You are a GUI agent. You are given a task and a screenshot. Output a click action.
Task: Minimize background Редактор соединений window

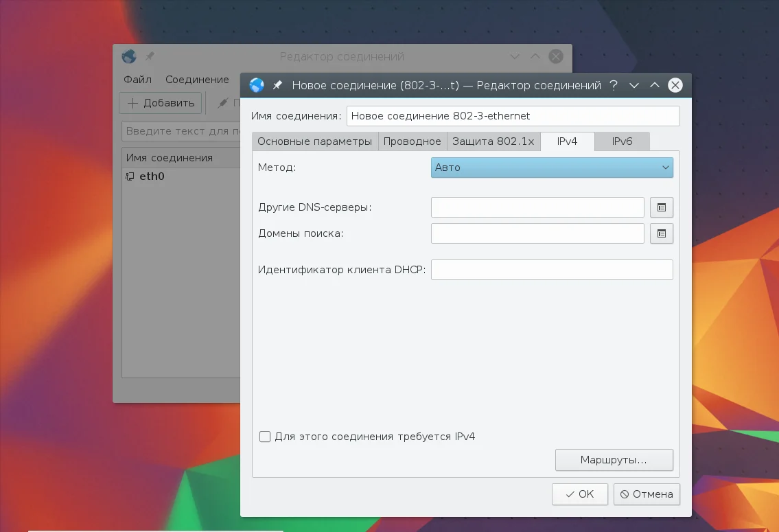515,56
